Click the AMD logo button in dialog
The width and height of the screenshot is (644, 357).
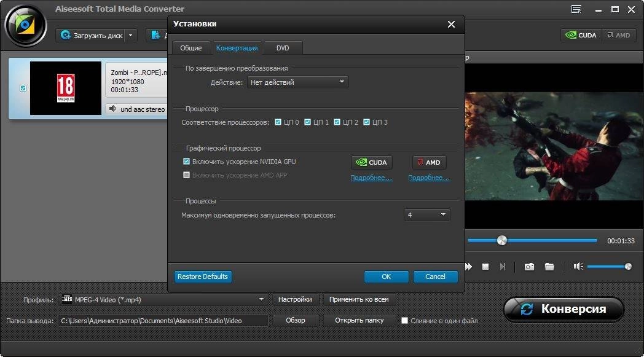click(429, 162)
